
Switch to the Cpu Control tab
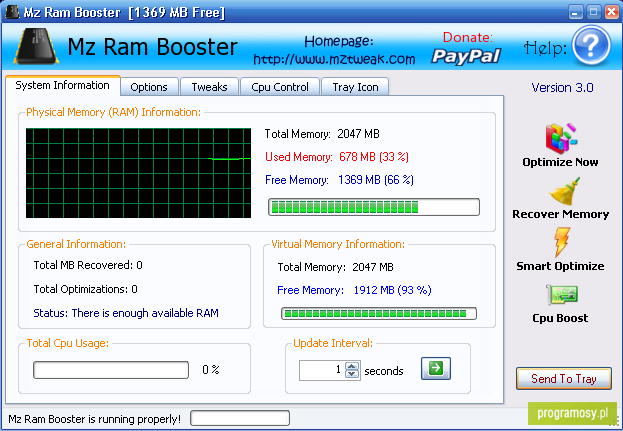(280, 87)
